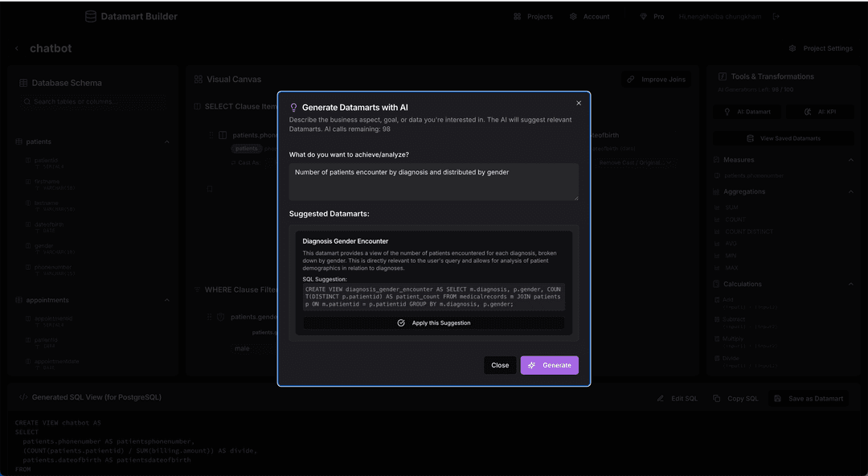
Task: Collapse the Aggregations section
Action: pos(851,191)
